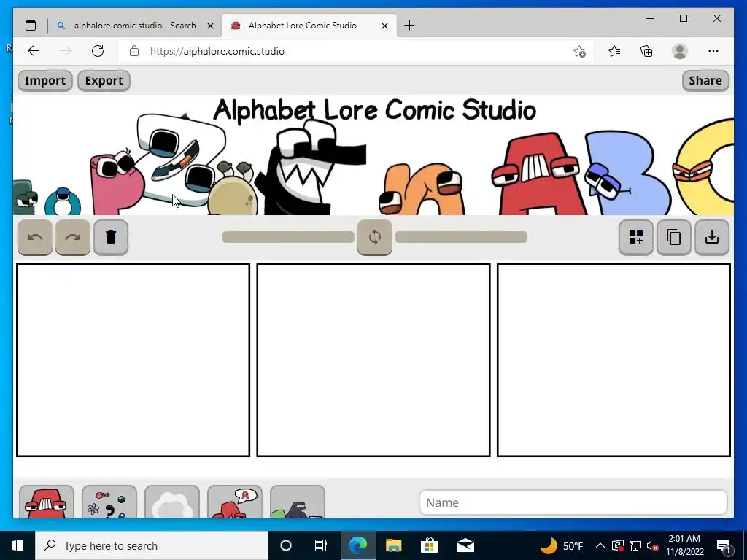747x560 pixels.
Task: Click the Export button
Action: coord(104,80)
